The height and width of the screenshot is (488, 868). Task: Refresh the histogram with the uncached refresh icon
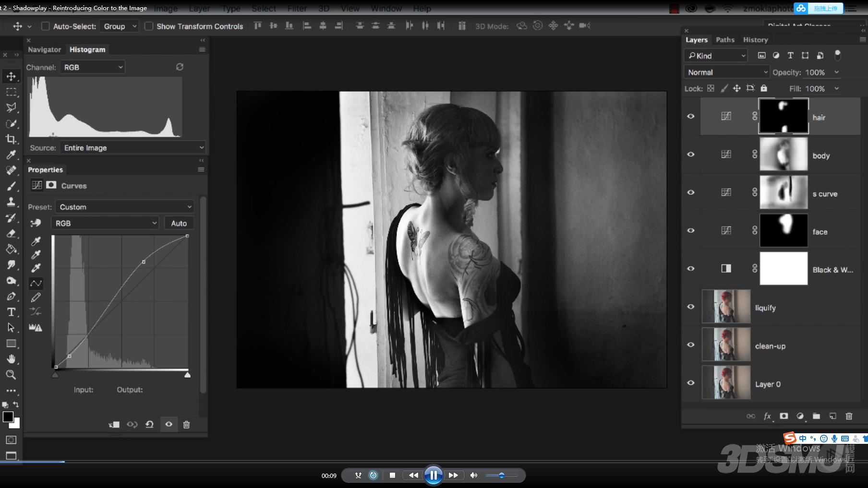180,67
